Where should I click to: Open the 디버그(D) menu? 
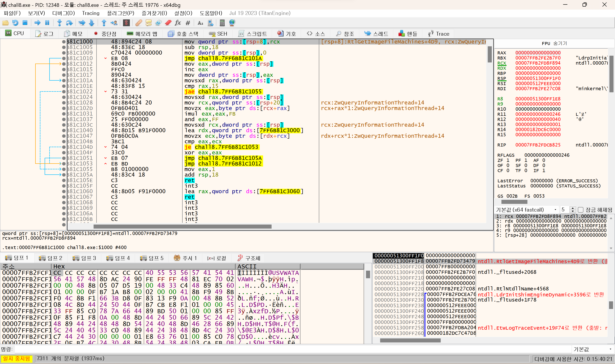click(x=63, y=13)
